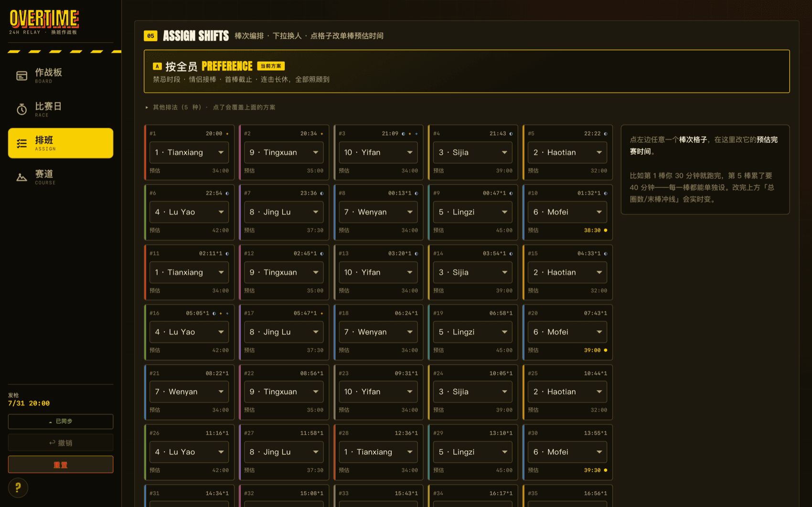Screen dimensions: 812x507
Task: Click the red 重置 reset button
Action: tap(61, 465)
